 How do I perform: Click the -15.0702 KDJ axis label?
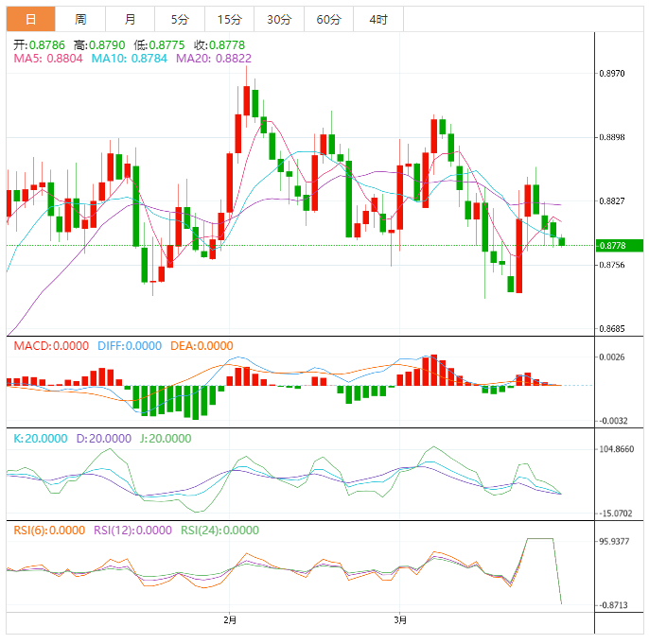pyautogui.click(x=616, y=513)
